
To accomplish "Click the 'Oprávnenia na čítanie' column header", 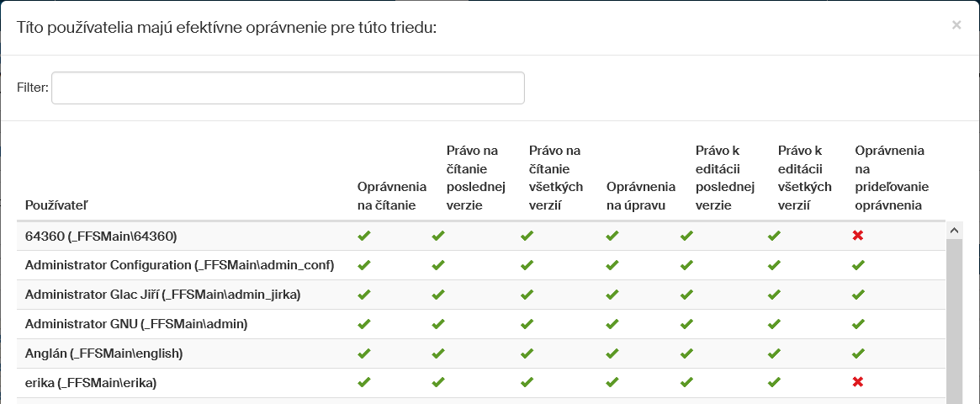I will point(392,195).
